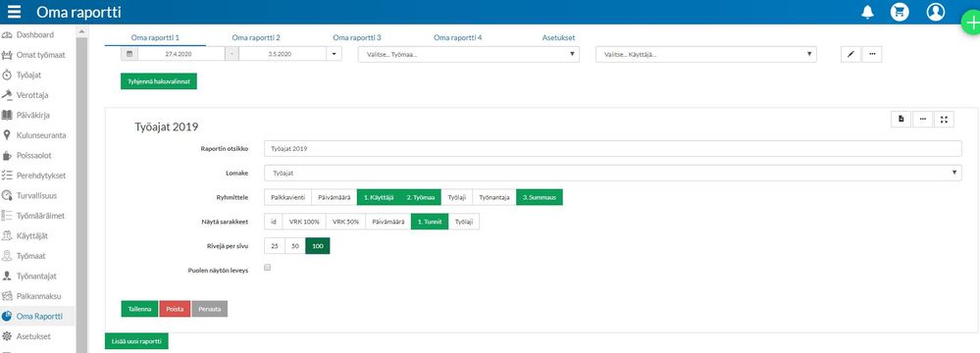Toggle Työlaji column in Näytä sarakkeet
980x353 pixels.
tap(464, 222)
